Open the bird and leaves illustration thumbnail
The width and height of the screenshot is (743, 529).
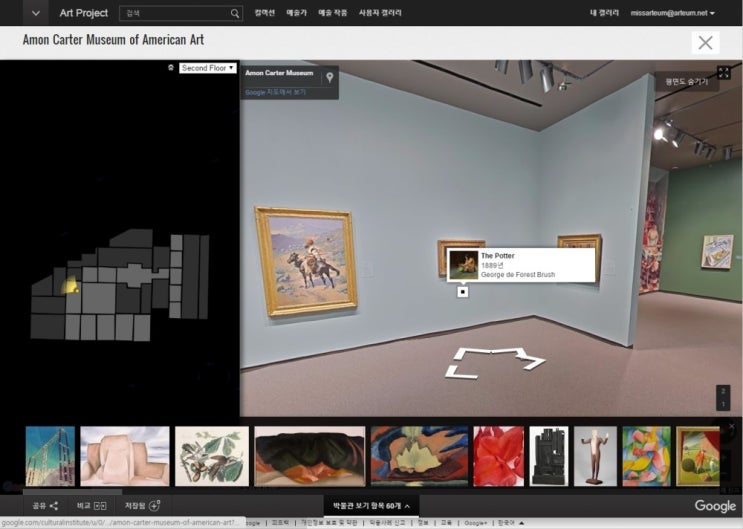point(212,456)
